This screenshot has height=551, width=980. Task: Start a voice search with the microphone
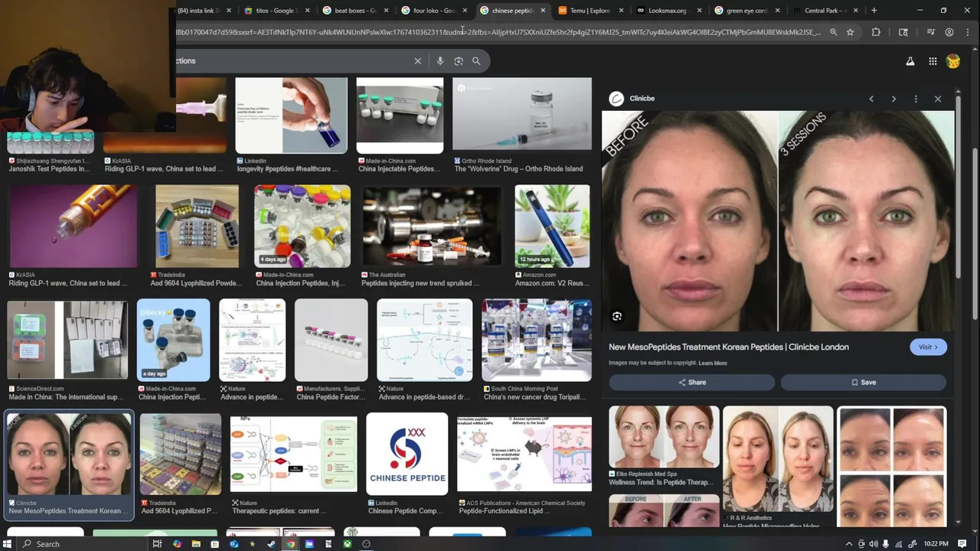440,61
